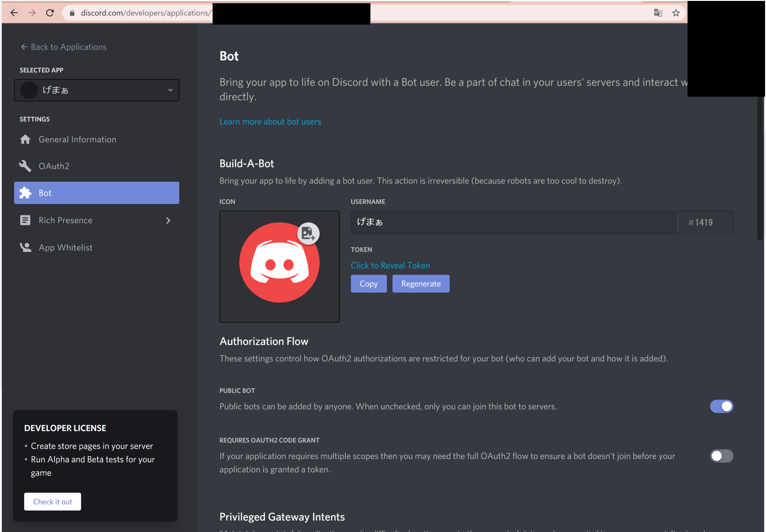Click the General Information home icon
This screenshot has width=766, height=532.
click(25, 139)
